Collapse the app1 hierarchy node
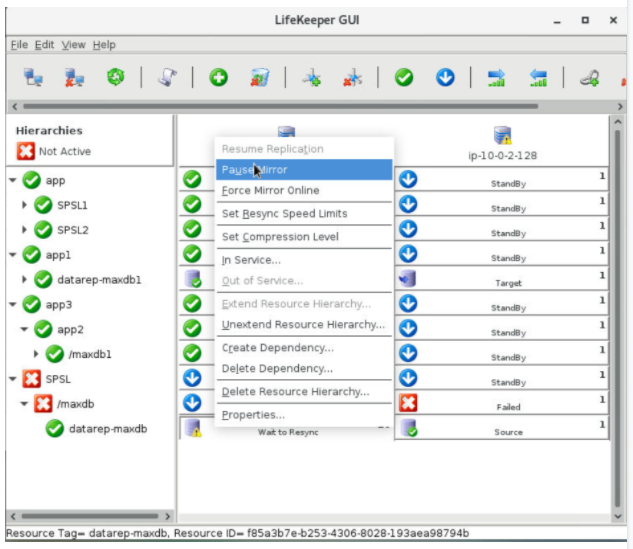This screenshot has width=633, height=549. click(x=13, y=255)
